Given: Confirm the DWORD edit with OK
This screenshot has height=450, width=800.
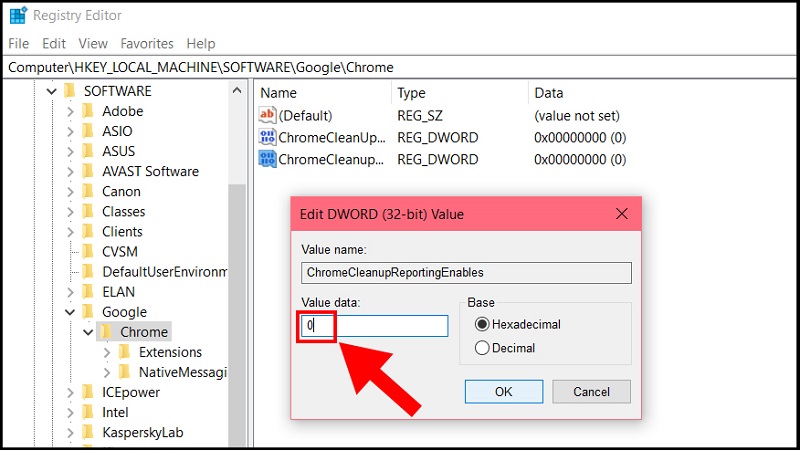Looking at the screenshot, I should coord(504,391).
